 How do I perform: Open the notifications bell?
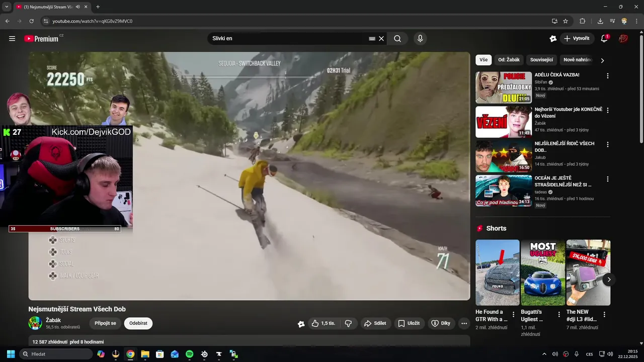[x=604, y=39]
